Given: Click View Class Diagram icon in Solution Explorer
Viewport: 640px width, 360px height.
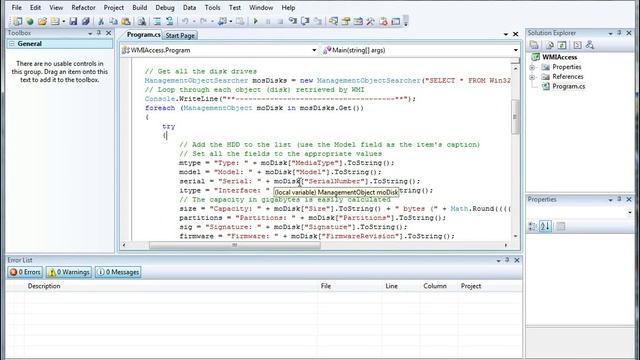Looking at the screenshot, I should click(589, 45).
